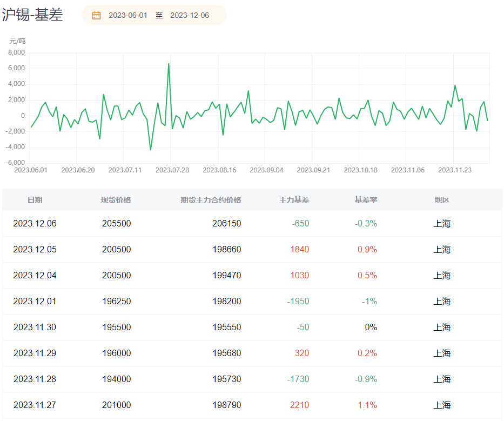Click futures price 195680

[226, 353]
